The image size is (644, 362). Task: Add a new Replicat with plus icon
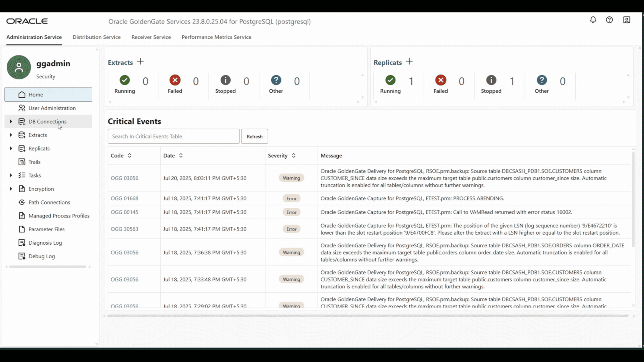click(x=409, y=61)
